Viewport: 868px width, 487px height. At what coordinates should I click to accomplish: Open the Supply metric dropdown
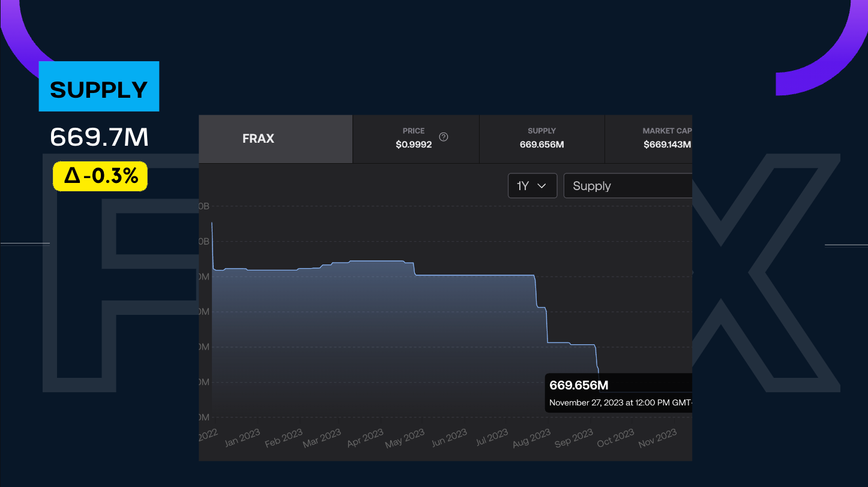[627, 186]
